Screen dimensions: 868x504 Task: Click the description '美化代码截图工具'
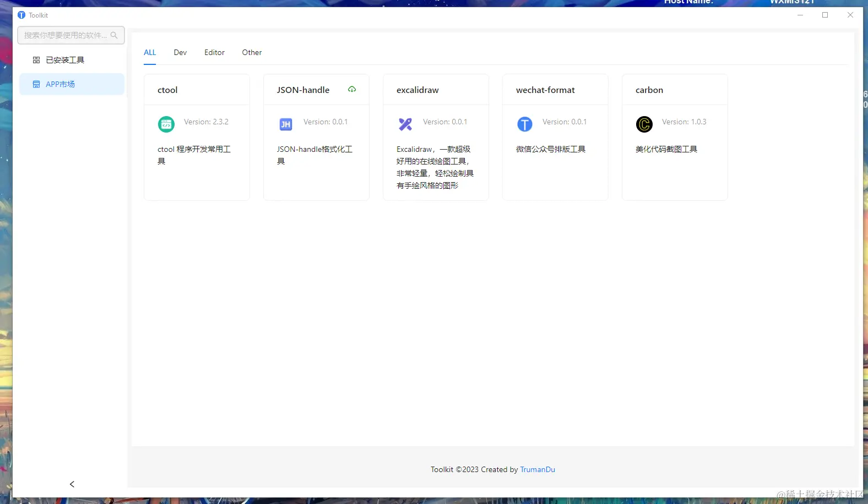pyautogui.click(x=666, y=150)
